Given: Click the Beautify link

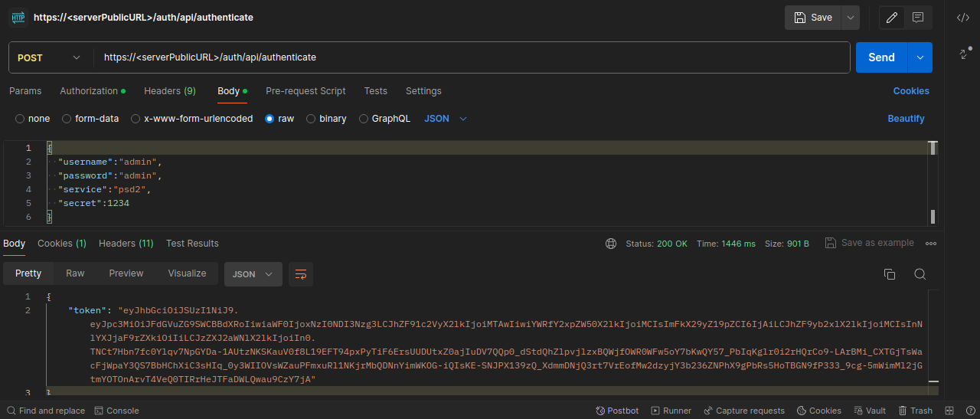Looking at the screenshot, I should [x=906, y=119].
